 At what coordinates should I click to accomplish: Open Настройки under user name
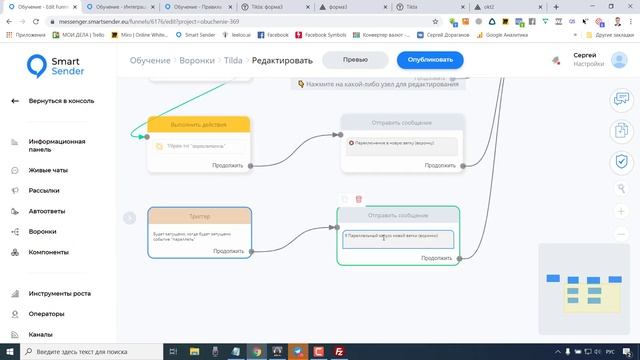pyautogui.click(x=588, y=64)
